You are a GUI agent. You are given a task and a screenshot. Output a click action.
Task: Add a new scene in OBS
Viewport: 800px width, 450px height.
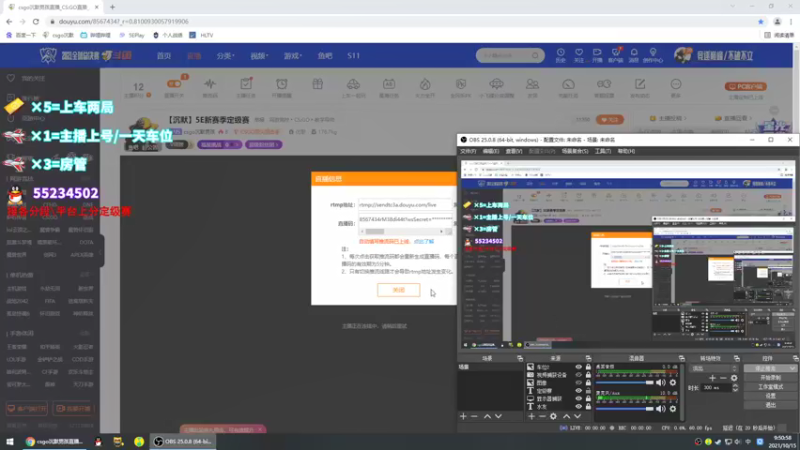click(x=463, y=416)
